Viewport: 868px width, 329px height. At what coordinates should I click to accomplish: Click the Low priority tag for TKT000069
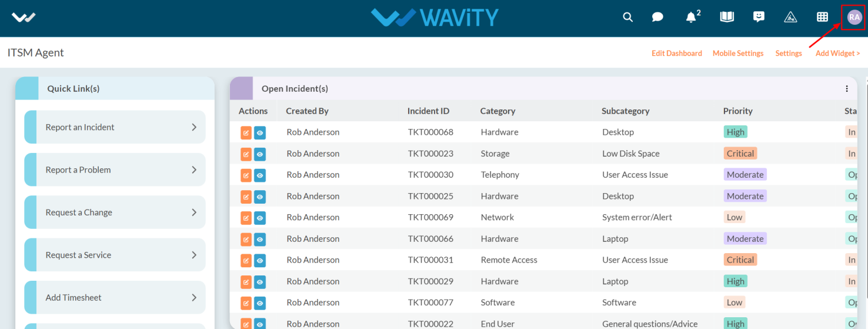(735, 217)
